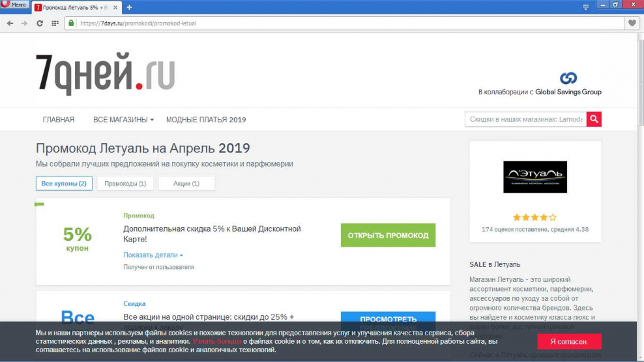Expand Показать детали under the 5% coupon
Viewport: 644px width, 362px height.
pos(153,255)
